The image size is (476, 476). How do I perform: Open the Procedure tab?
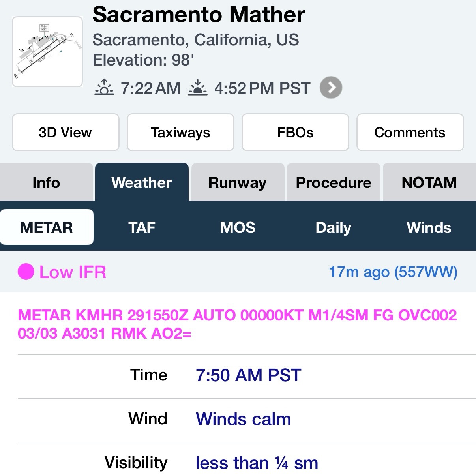tap(334, 182)
